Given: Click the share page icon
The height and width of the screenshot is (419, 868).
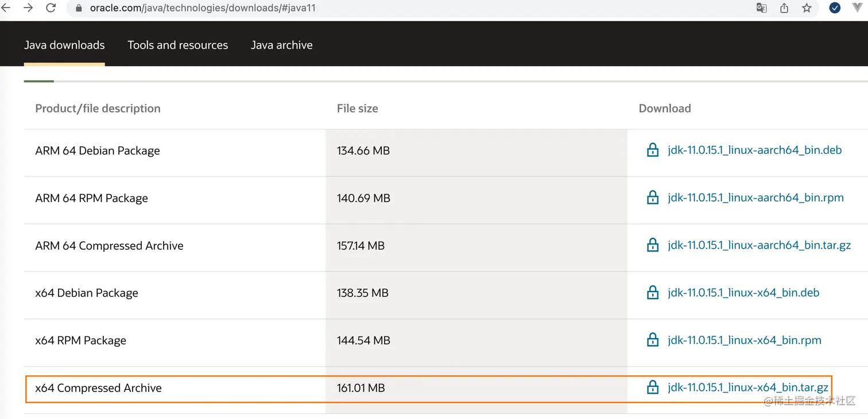Looking at the screenshot, I should coord(784,8).
